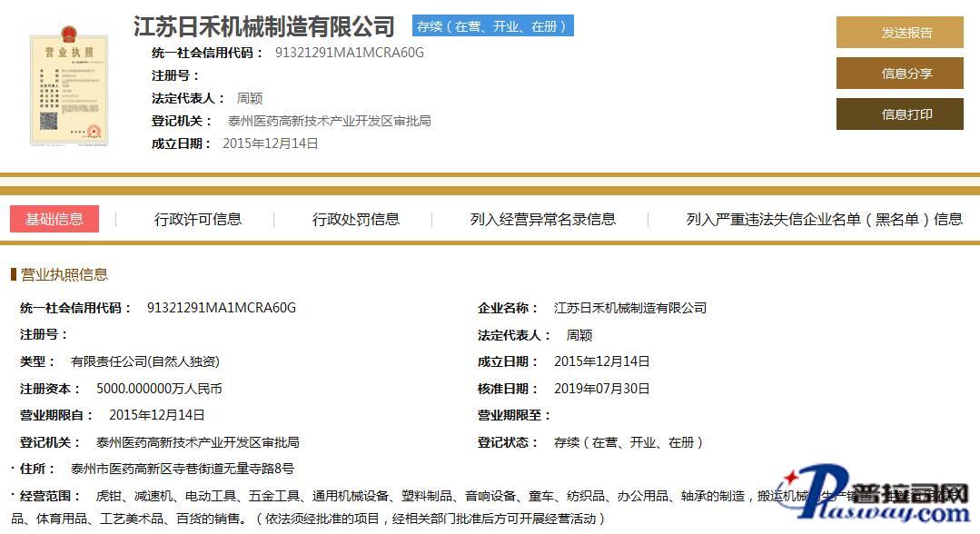The width and height of the screenshot is (980, 534).
Task: Click the 住所 address 泰州市医药高新区寺巷街道无量寺路8号
Action: coord(183,469)
